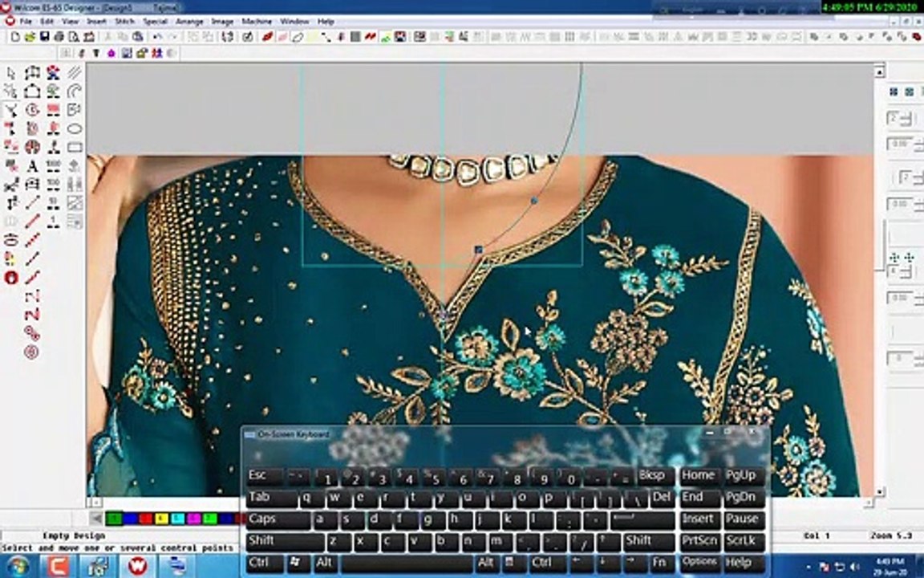Pick the yellow thread color swatch
This screenshot has width=924, height=578.
tap(162, 519)
